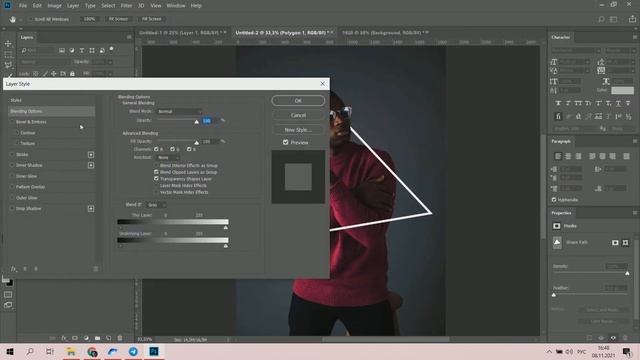The height and width of the screenshot is (360, 640).
Task: Enable the Inner Shadow style checkbox
Action: [x=12, y=165]
